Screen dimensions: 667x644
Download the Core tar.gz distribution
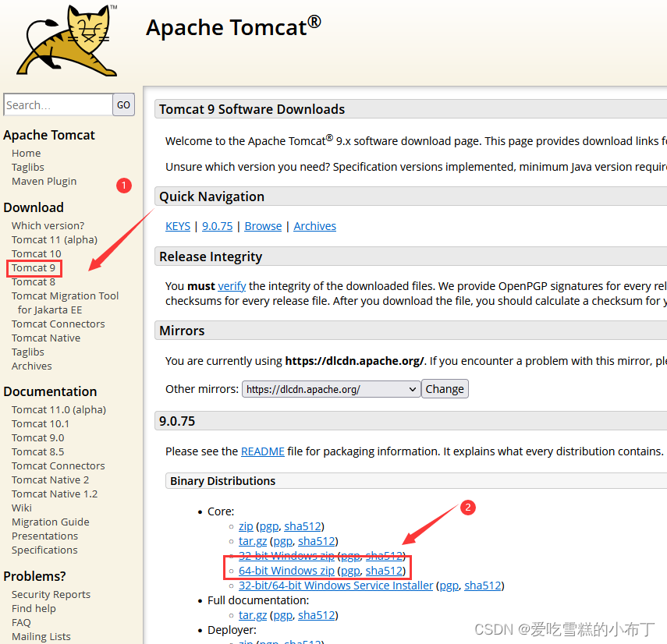point(253,541)
